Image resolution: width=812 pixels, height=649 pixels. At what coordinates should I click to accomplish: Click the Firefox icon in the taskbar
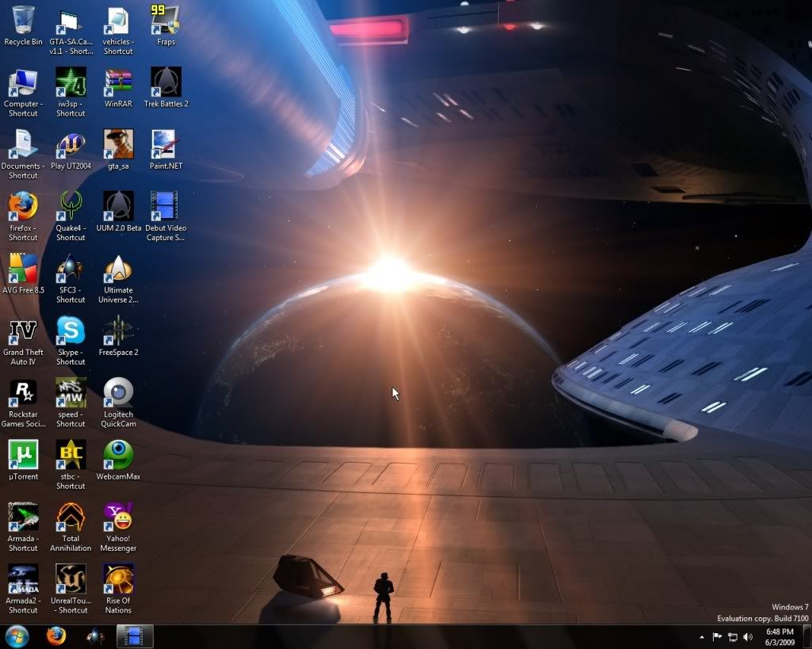(x=56, y=636)
